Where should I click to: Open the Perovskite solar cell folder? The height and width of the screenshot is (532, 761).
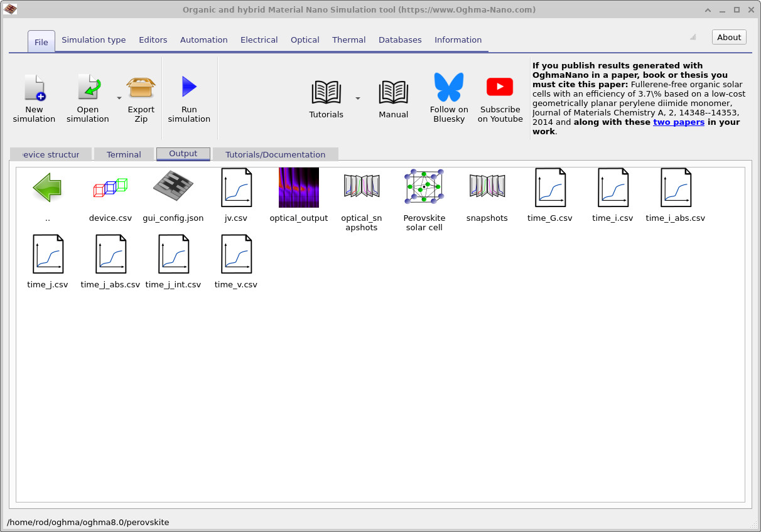point(424,188)
